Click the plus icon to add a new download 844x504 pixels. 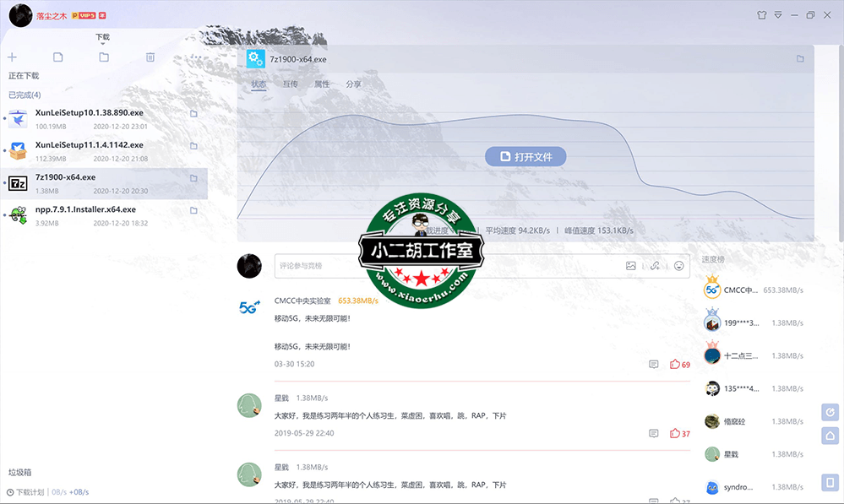coord(12,57)
